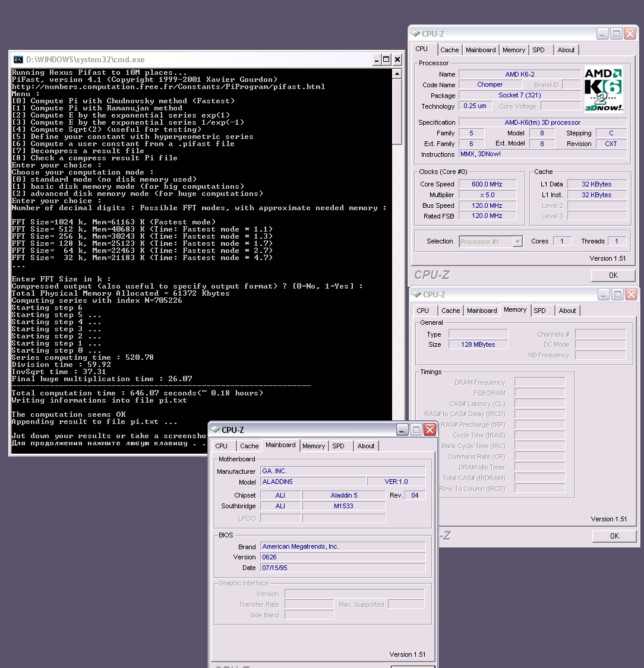Click the CPU-Z icon in the CPU window title bar

coord(415,34)
